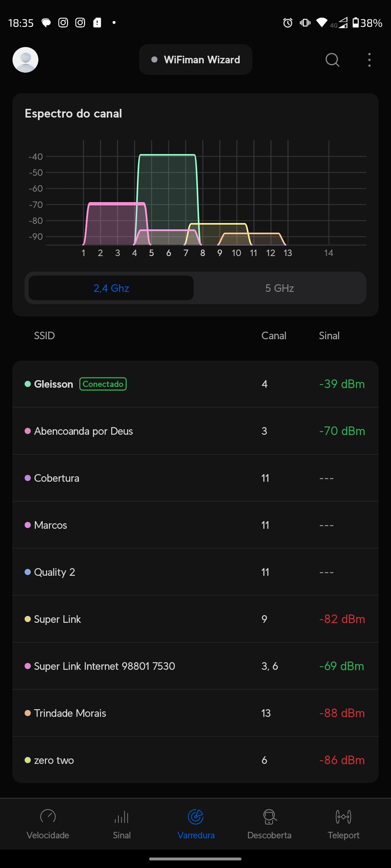Tap the zero two network entry
The image size is (391, 868).
click(195, 760)
